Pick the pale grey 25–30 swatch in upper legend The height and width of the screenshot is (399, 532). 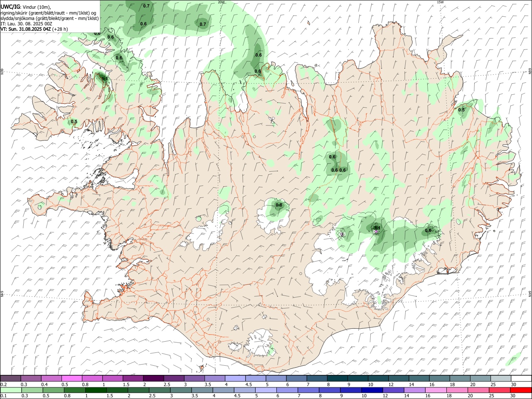pyautogui.click(x=500, y=379)
